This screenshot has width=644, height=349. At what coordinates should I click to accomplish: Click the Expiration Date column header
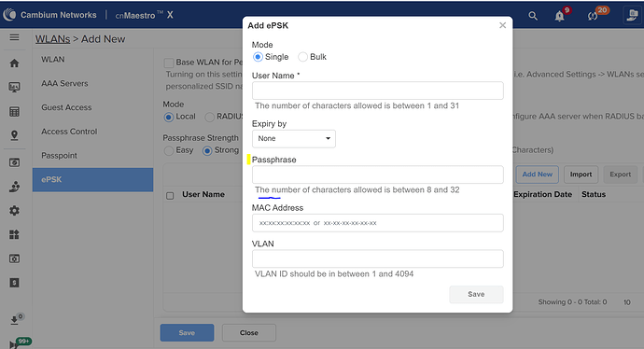click(542, 195)
